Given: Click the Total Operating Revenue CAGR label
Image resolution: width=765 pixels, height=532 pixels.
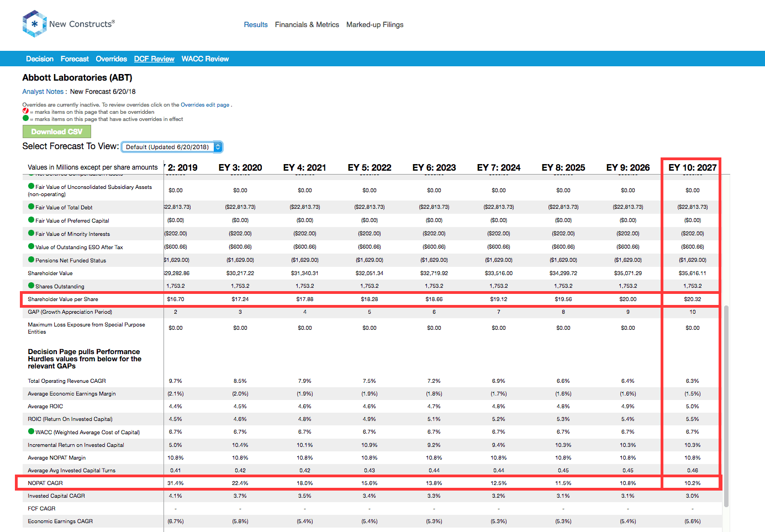Looking at the screenshot, I should pos(67,381).
